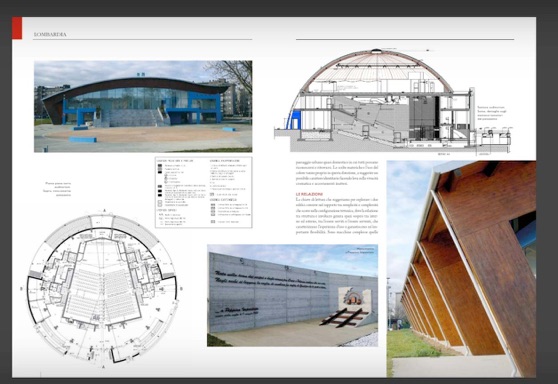Screen dimensions: 558x384
Task: Click the wooden roof beams photo
Action: point(461,269)
